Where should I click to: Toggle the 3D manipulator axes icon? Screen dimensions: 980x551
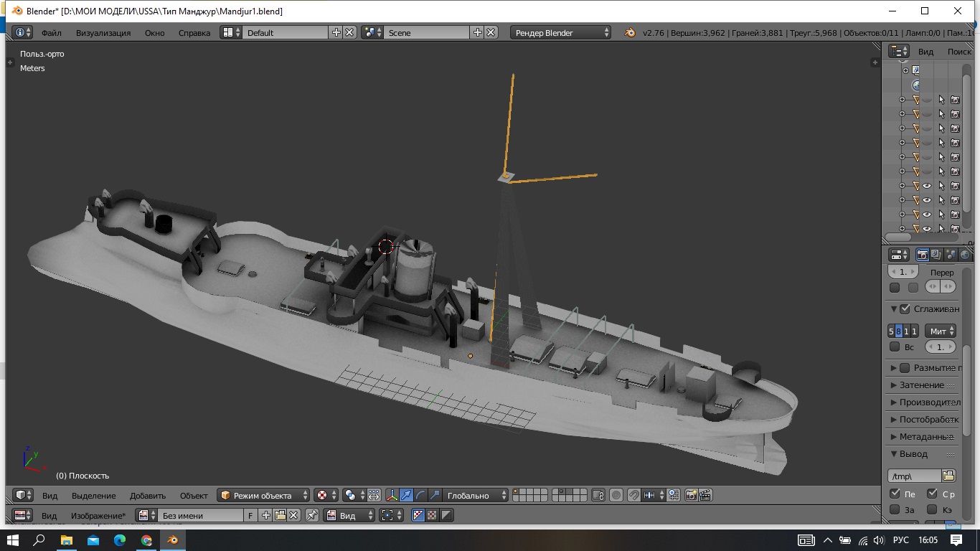coord(392,495)
